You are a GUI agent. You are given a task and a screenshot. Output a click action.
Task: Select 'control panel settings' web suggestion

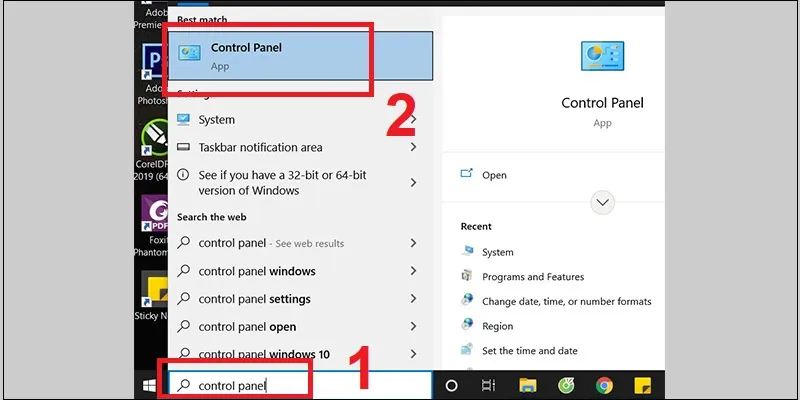point(254,299)
